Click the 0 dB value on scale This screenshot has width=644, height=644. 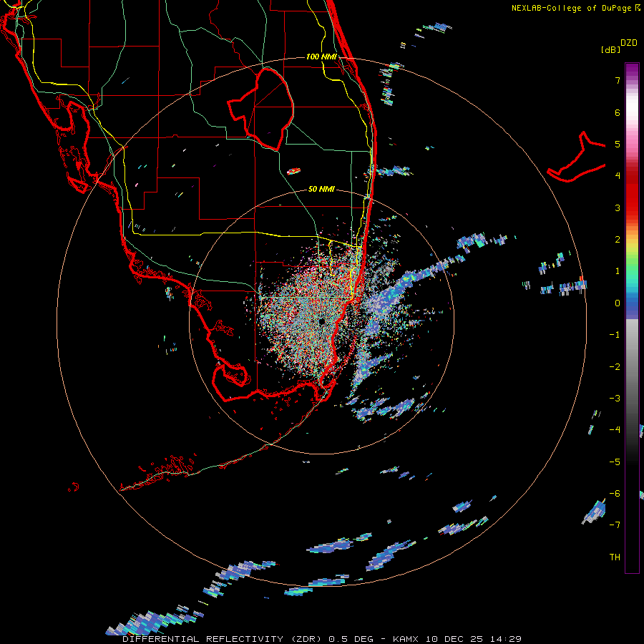coord(618,303)
